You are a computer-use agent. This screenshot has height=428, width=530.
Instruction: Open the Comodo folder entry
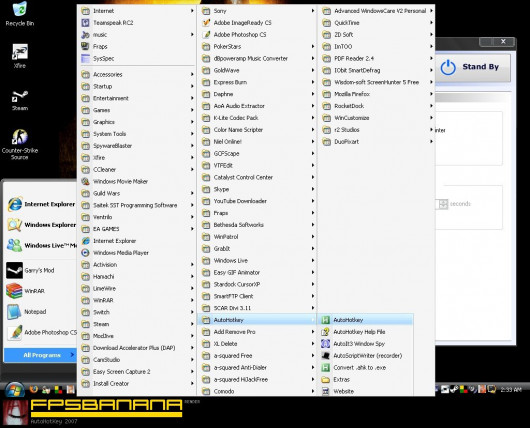[258, 391]
